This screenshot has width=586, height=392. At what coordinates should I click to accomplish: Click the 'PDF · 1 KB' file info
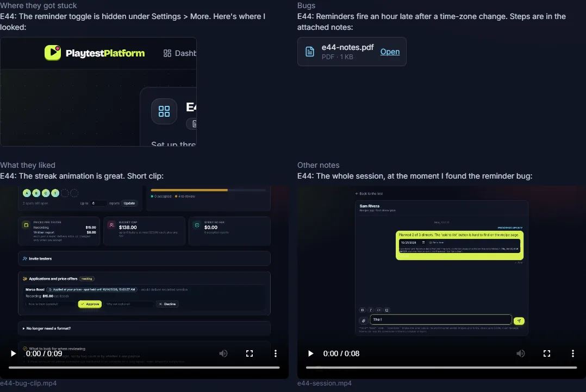click(337, 57)
